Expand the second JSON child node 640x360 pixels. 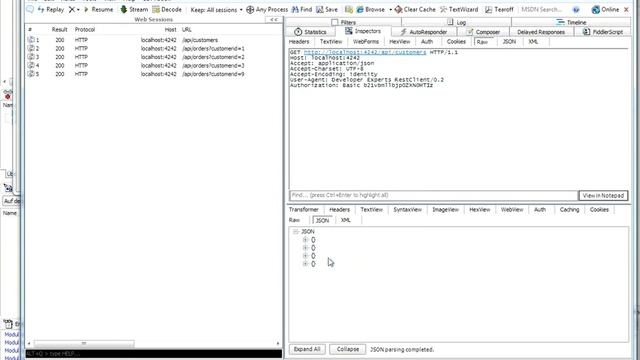pos(305,248)
